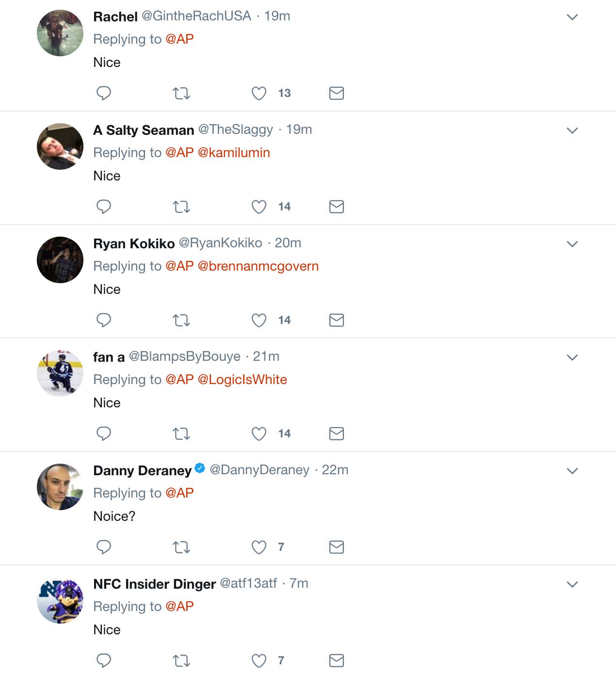Viewport: 616px width, 675px height.
Task: Reply to Danny Deraney's tweet
Action: coord(104,547)
